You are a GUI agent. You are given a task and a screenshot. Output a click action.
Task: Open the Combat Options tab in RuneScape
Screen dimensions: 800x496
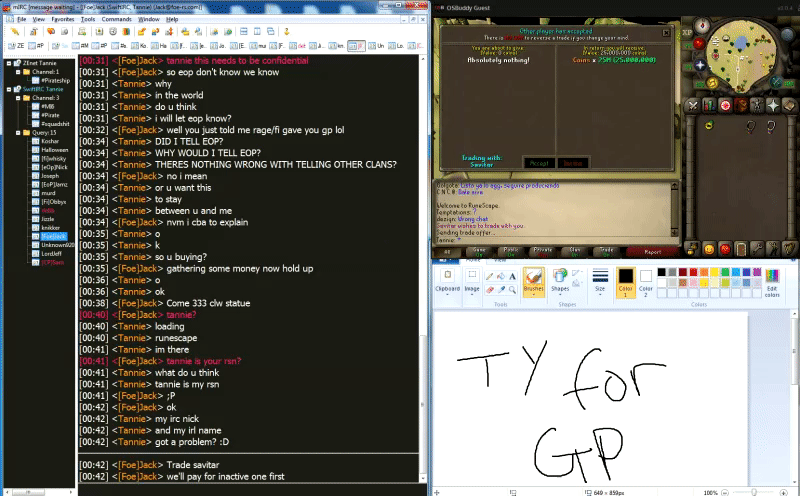pos(692,106)
